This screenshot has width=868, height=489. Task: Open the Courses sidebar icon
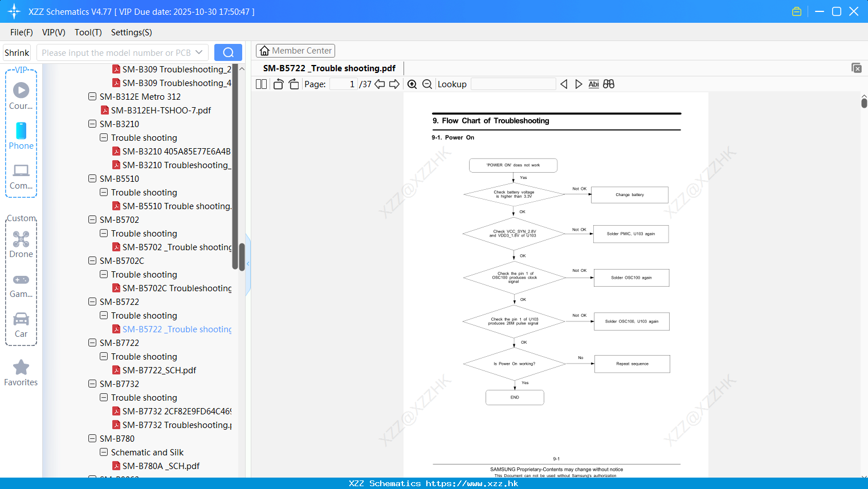pyautogui.click(x=21, y=96)
